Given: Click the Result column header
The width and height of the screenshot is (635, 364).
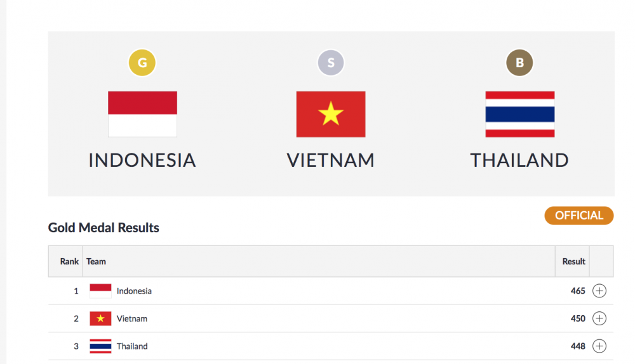Looking at the screenshot, I should (573, 261).
